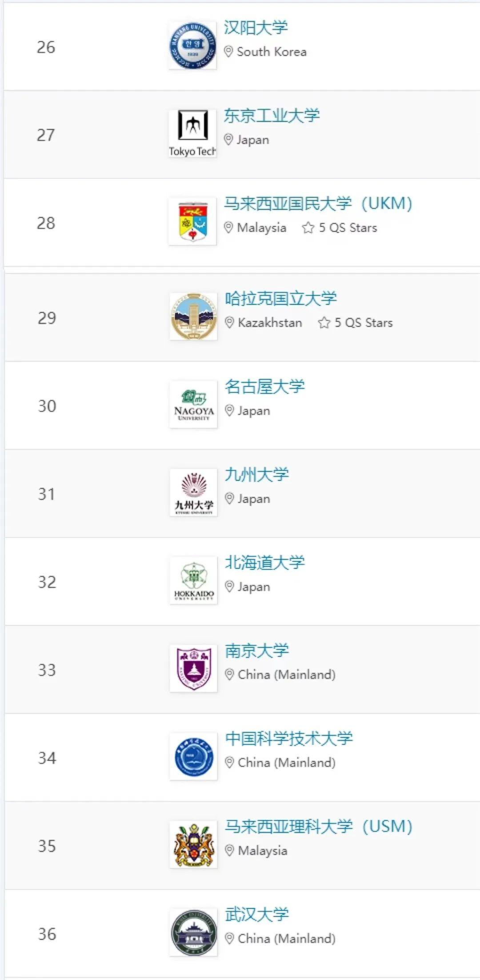Click the Tokyo Tech logo
The width and height of the screenshot is (480, 980).
pos(193,132)
